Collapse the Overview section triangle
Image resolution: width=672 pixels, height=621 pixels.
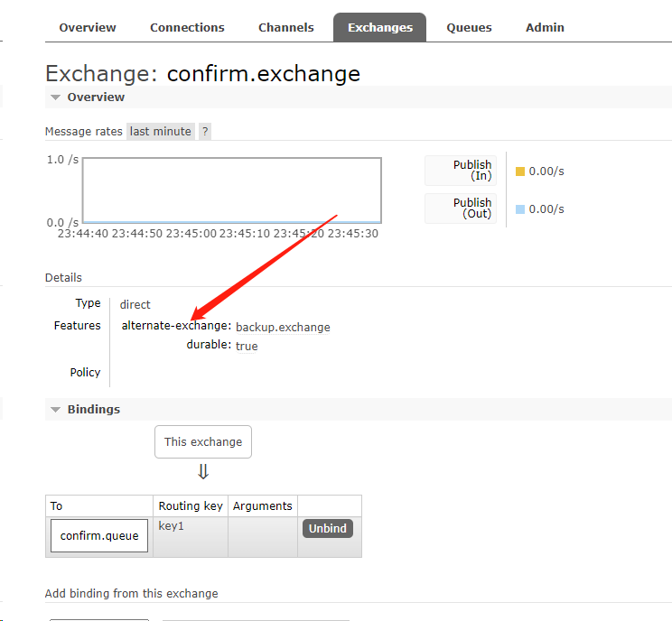click(55, 97)
